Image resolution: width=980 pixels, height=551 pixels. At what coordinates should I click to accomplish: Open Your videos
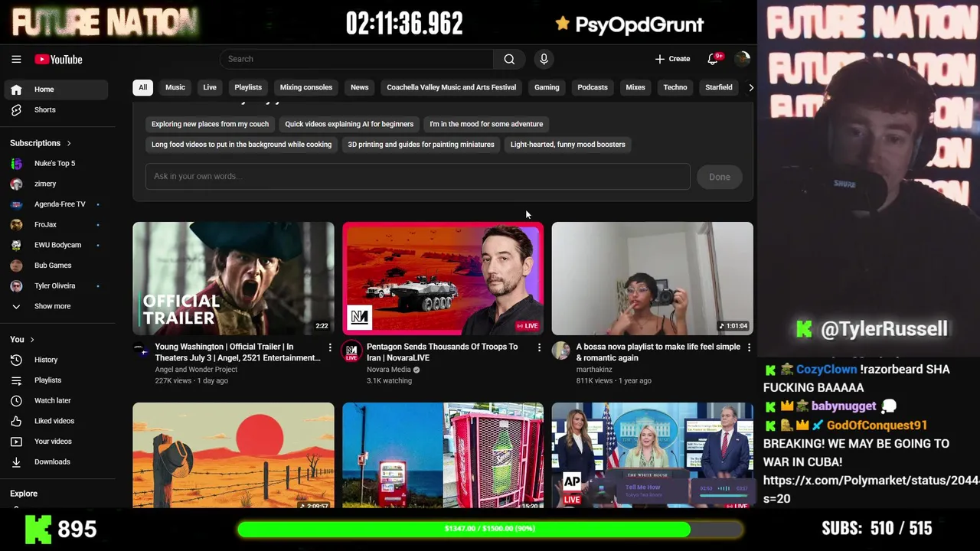click(55, 442)
